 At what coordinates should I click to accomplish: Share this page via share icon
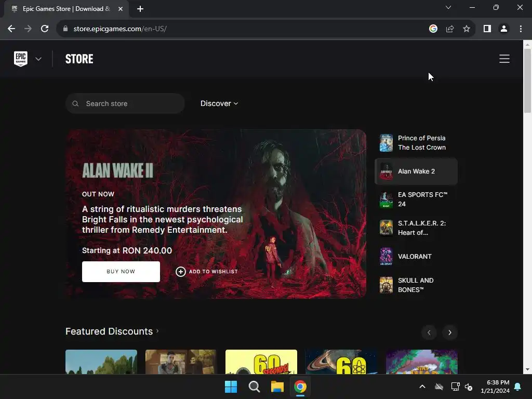point(450,29)
